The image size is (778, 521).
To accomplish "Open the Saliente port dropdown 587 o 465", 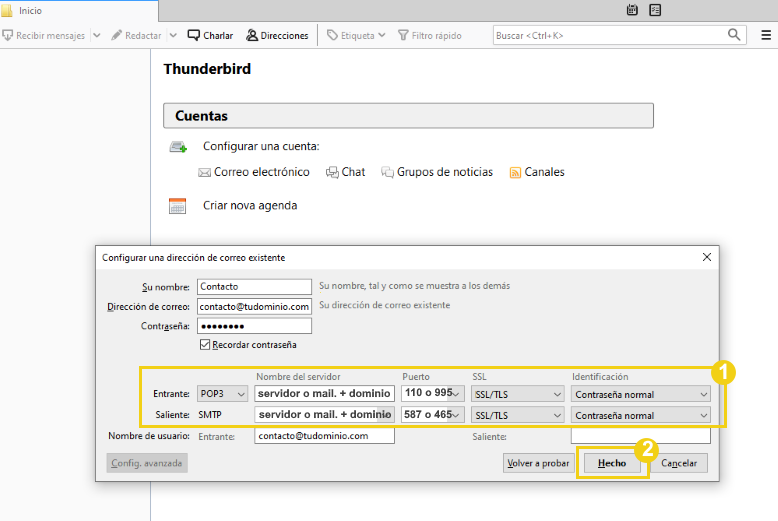I will point(432,414).
